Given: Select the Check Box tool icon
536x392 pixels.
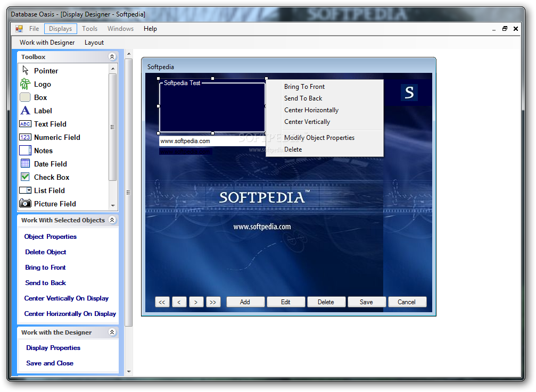Looking at the screenshot, I should click(x=25, y=177).
